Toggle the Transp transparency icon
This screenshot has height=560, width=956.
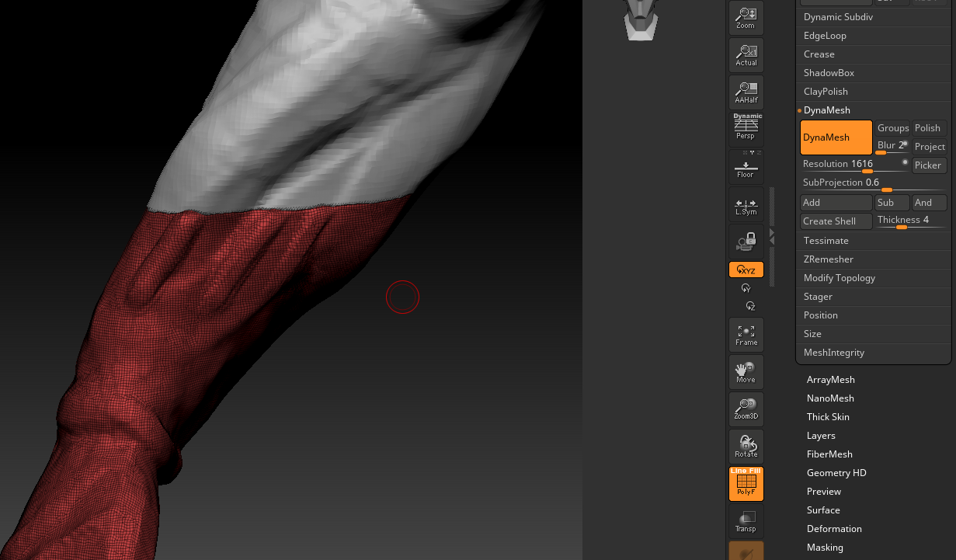coord(746,520)
